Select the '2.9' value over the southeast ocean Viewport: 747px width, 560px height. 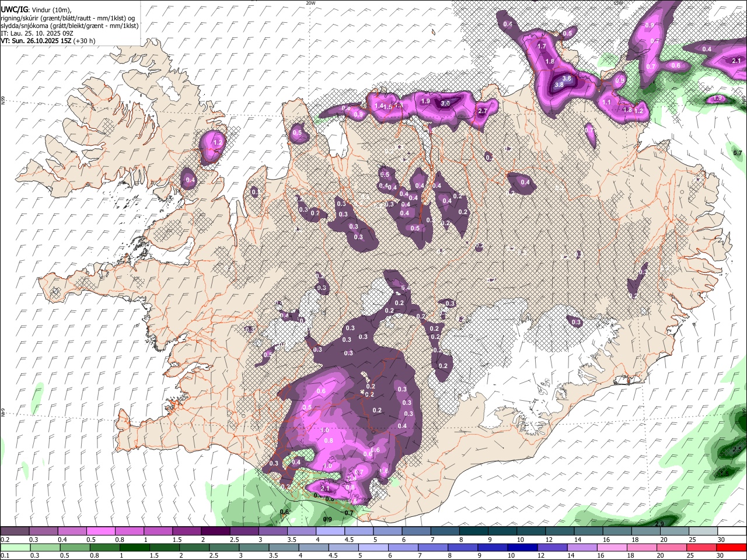pyautogui.click(x=659, y=524)
